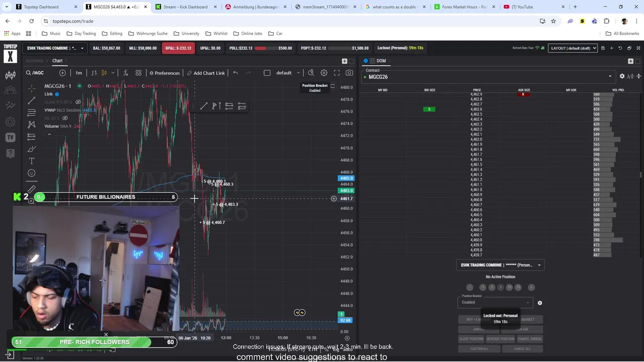This screenshot has width=644, height=362.
Task: Select the trend line drawing tool in sidebar
Action: click(32, 100)
